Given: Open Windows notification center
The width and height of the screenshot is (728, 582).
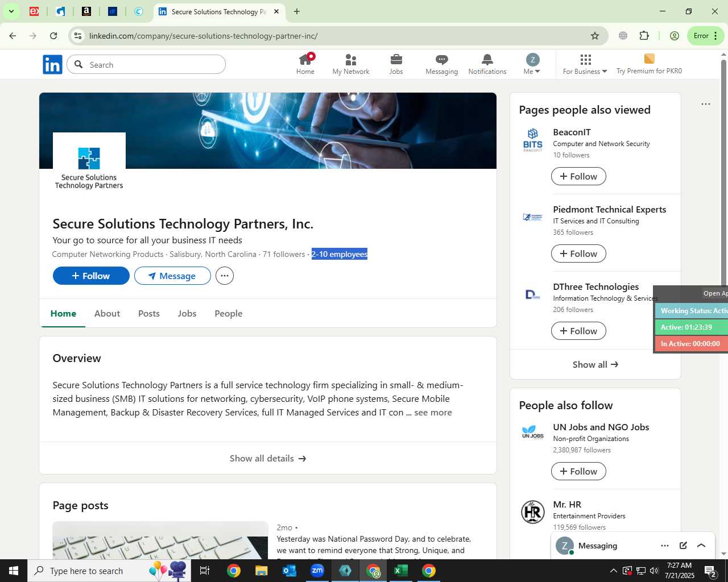Looking at the screenshot, I should [x=710, y=571].
